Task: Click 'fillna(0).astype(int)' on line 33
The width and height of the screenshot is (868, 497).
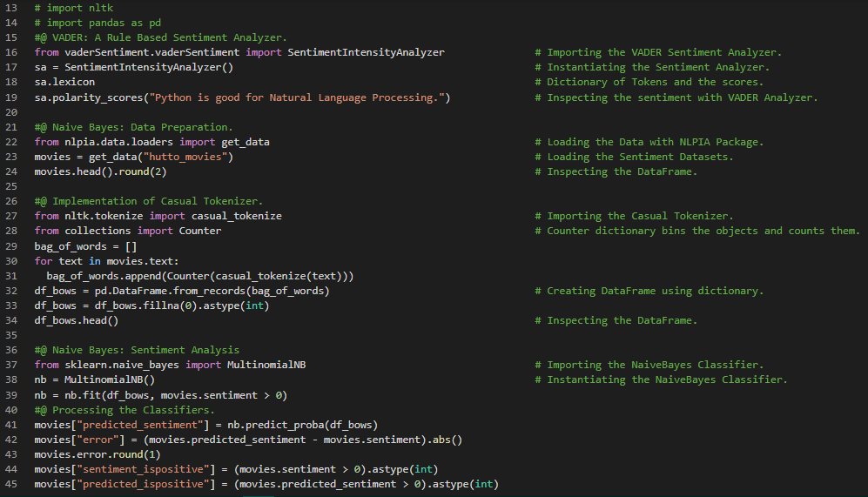Action: click(x=206, y=306)
